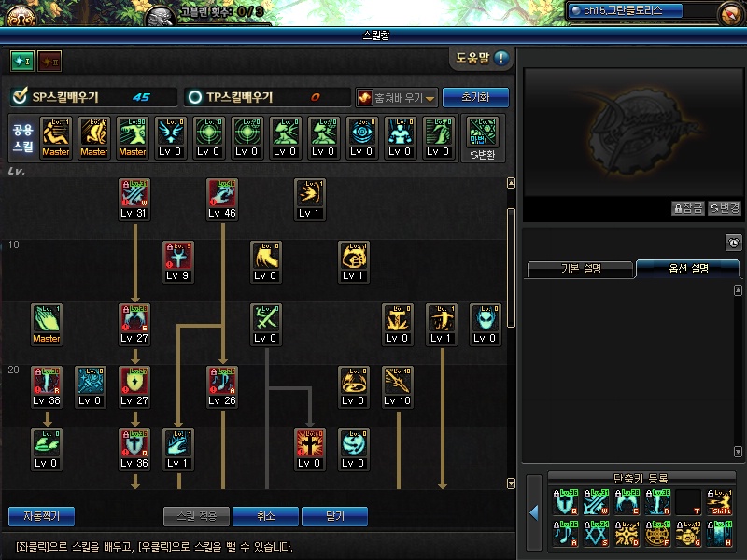Viewport: 747px width, 560px height.
Task: Click the 자동찍기 button
Action: [41, 516]
